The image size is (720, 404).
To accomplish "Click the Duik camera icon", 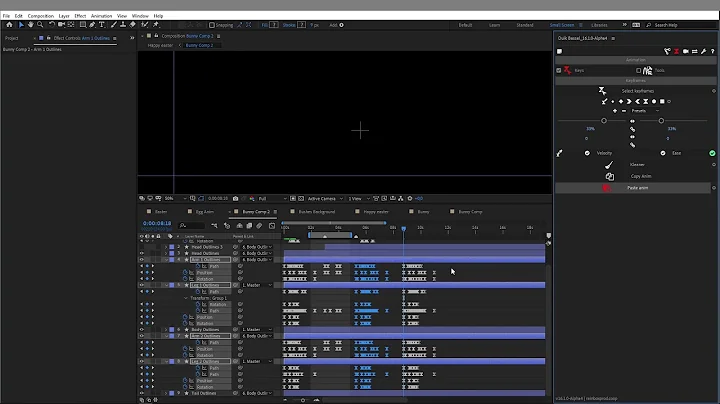I will [x=686, y=51].
